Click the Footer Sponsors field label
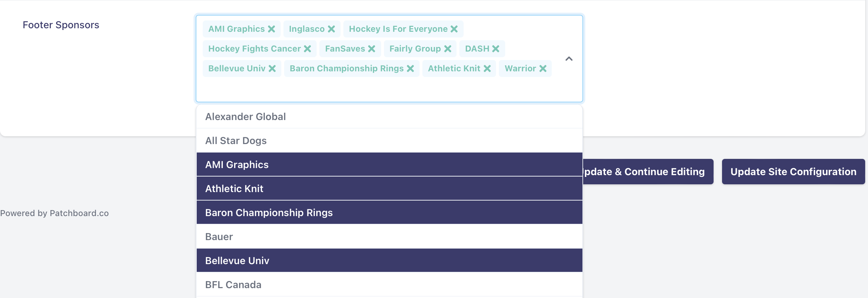This screenshot has width=868, height=298. tap(61, 25)
